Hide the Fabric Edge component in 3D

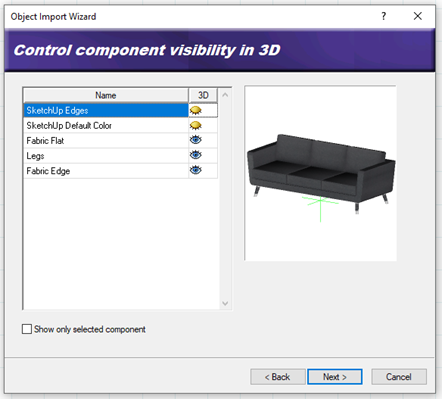click(196, 171)
